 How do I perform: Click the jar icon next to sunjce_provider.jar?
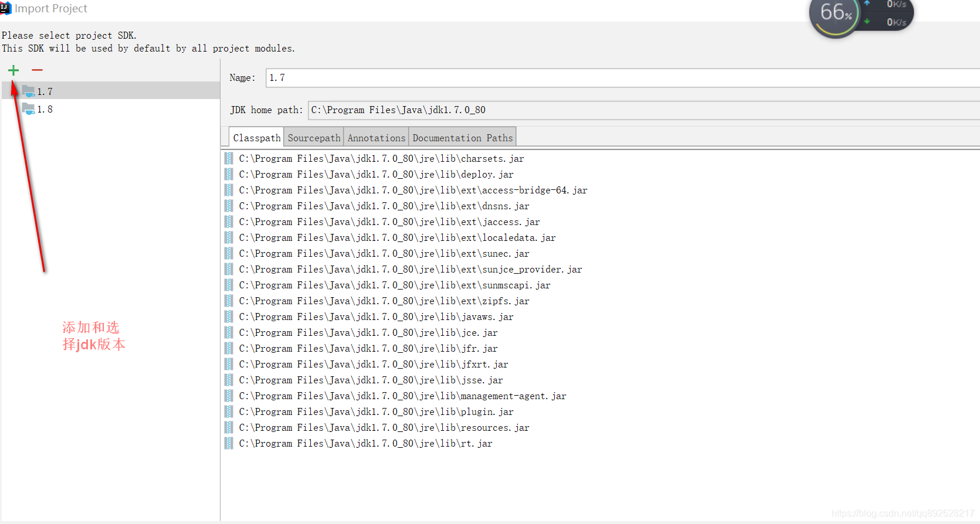pyautogui.click(x=229, y=269)
